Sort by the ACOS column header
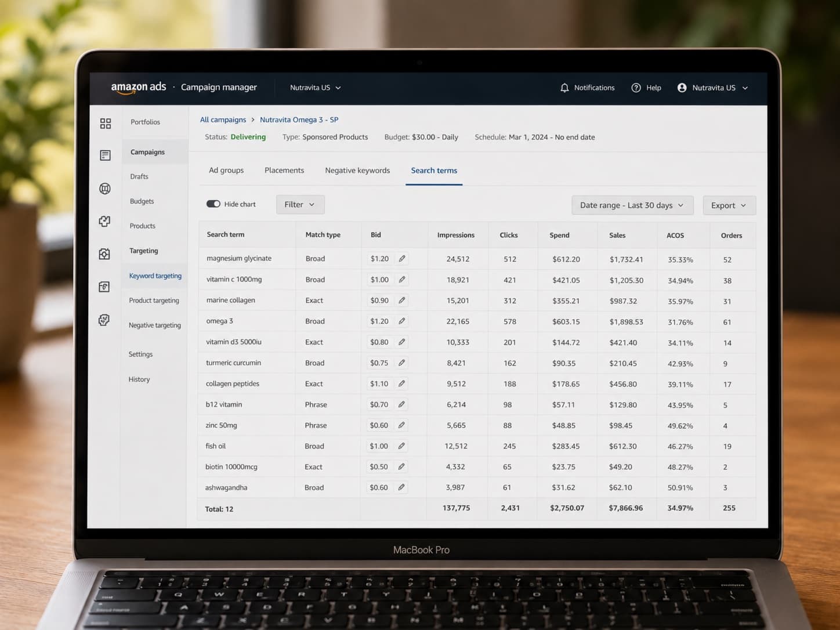Screen dimensions: 840x630 (x=675, y=236)
